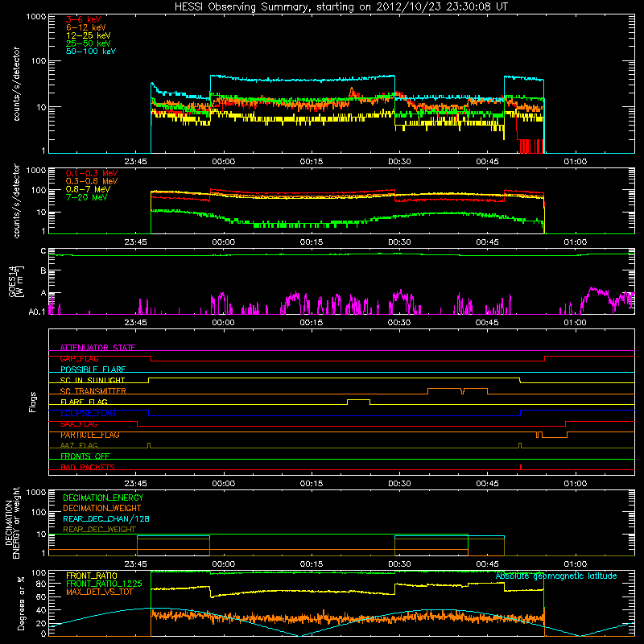This screenshot has height=644, width=644.
Task: Click the REAR_DEC_CHAN/128 legend label
Action: (x=106, y=519)
